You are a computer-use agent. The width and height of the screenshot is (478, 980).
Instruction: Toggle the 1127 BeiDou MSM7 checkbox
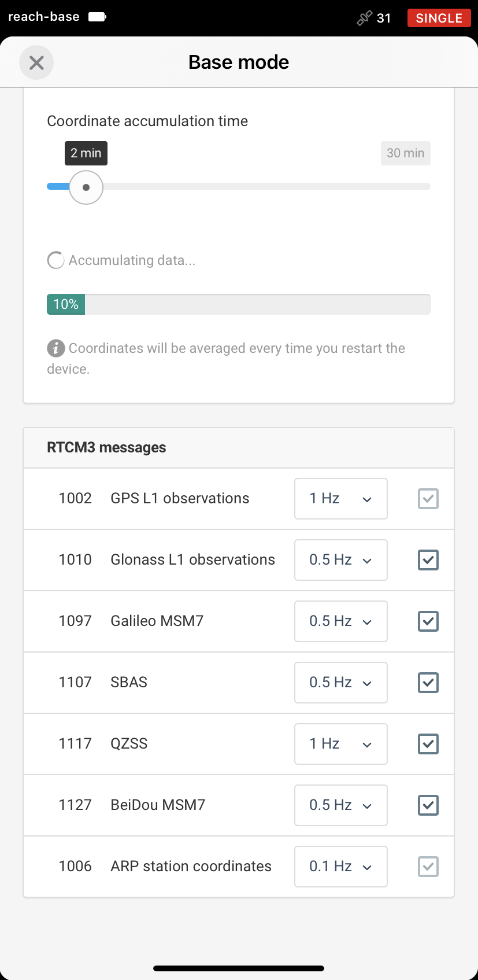[x=428, y=805]
